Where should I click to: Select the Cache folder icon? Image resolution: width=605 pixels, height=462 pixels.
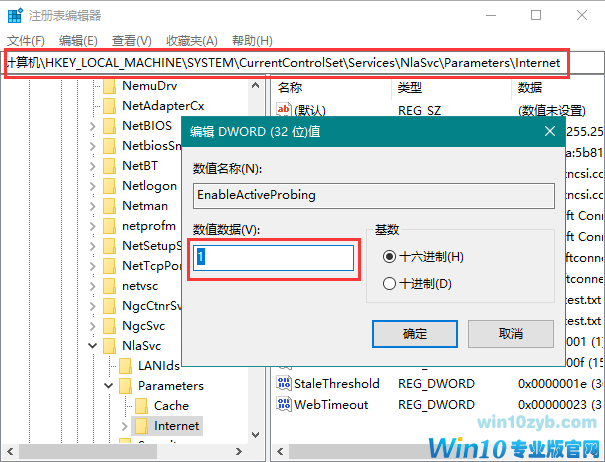click(x=141, y=406)
